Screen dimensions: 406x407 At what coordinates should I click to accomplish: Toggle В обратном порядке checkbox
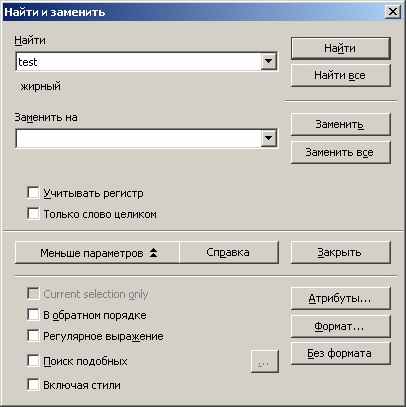coord(33,315)
